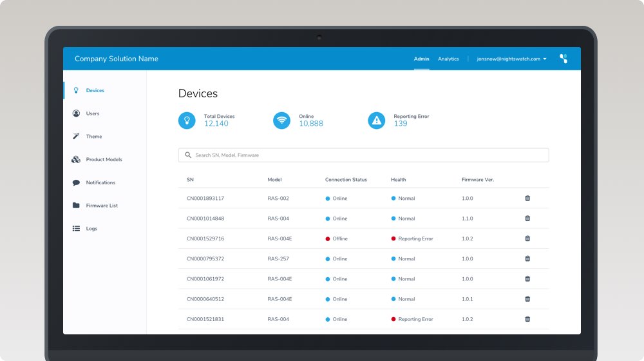
Task: Open Users via the person icon
Action: [x=76, y=113]
